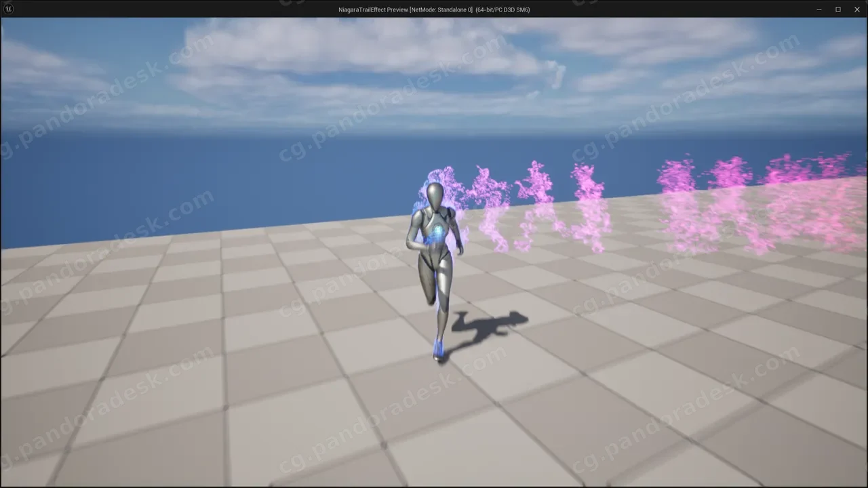This screenshot has width=868, height=488.
Task: Click the 64-bit/PC D3D SM6 label
Action: 502,9
